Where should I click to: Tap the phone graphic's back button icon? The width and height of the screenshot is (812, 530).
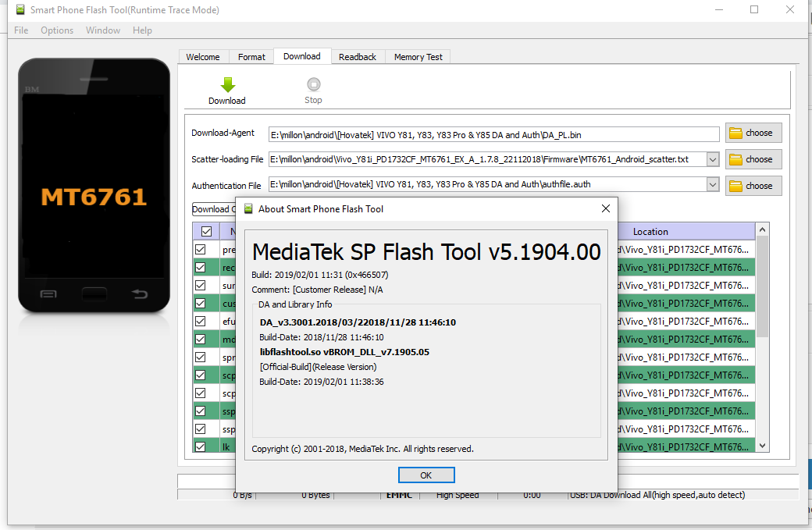point(139,294)
